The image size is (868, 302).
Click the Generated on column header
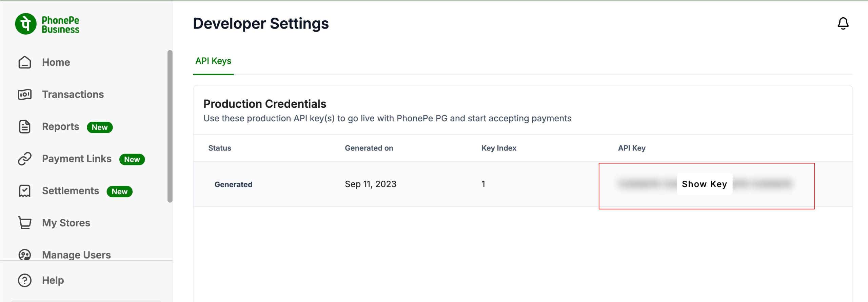369,148
